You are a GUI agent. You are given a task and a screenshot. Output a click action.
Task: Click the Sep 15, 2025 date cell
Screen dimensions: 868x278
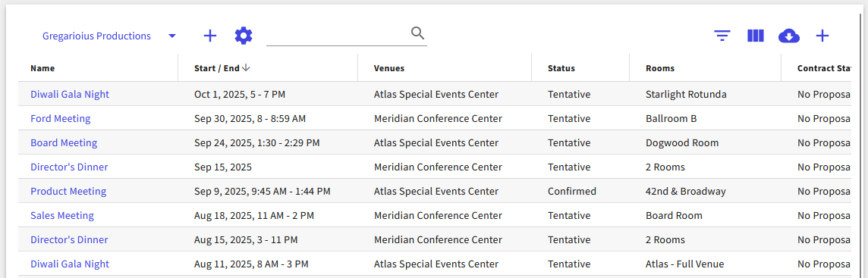pos(222,167)
